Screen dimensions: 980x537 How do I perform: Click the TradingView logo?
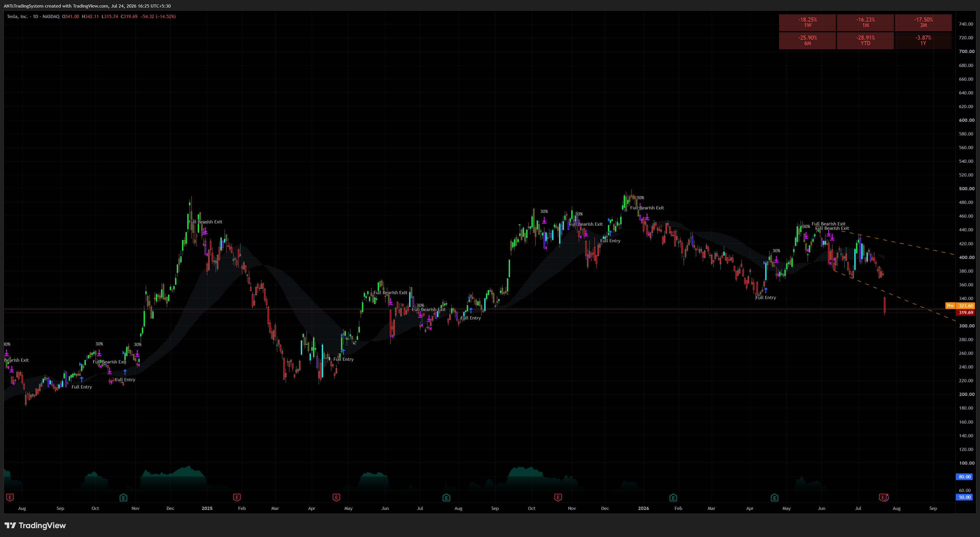35,525
